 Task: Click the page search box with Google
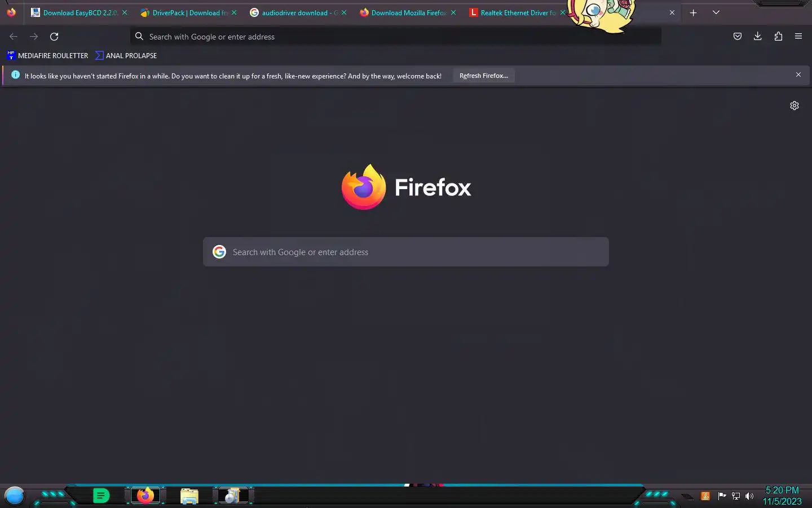pos(406,252)
